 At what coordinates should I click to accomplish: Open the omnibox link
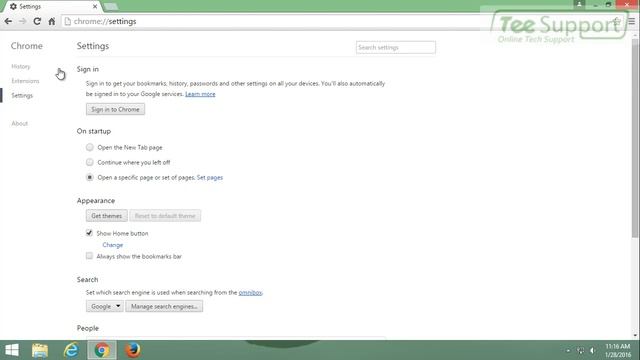[250, 293]
